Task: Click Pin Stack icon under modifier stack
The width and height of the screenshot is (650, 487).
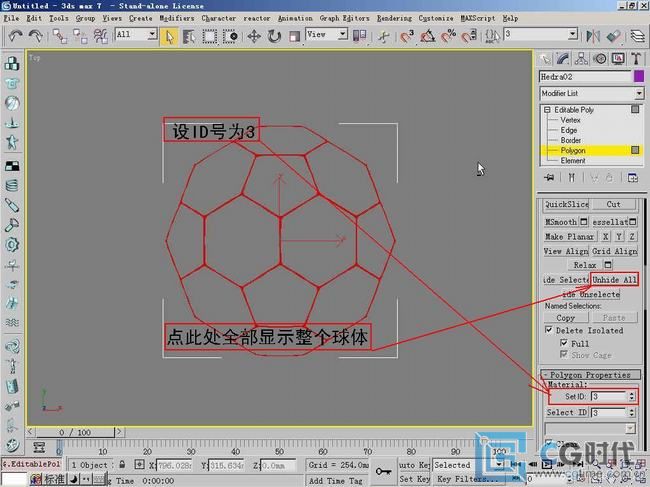Action: point(550,178)
